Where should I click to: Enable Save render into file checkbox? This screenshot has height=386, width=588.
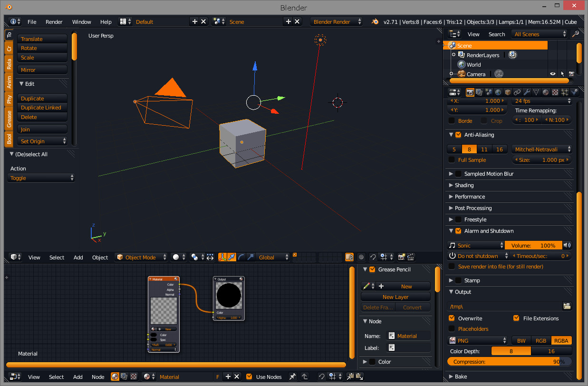pyautogui.click(x=452, y=267)
